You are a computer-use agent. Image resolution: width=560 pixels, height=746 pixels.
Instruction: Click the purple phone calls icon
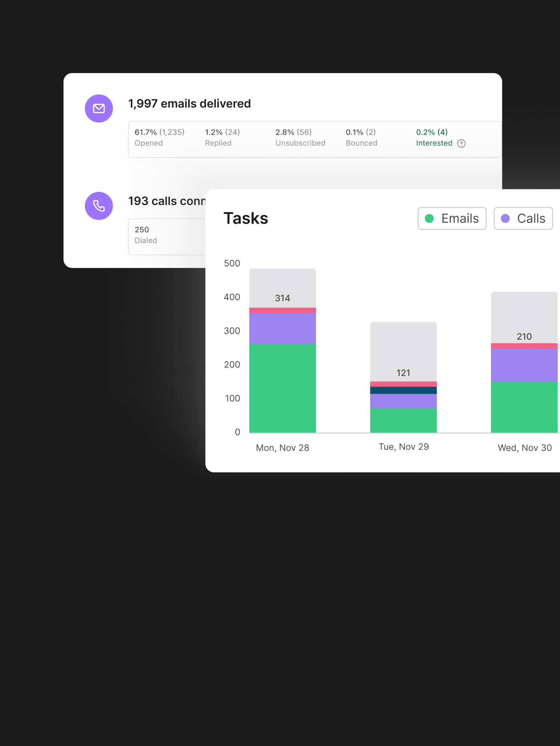pyautogui.click(x=99, y=206)
